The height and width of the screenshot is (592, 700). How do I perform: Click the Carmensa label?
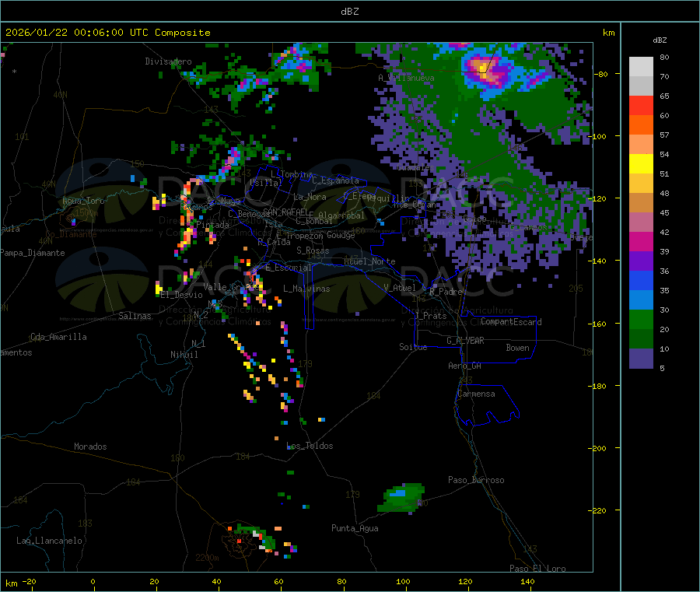[x=476, y=394]
